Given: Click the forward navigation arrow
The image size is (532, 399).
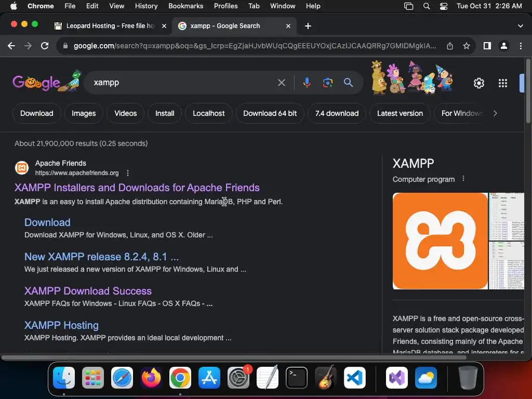Looking at the screenshot, I should tap(28, 46).
